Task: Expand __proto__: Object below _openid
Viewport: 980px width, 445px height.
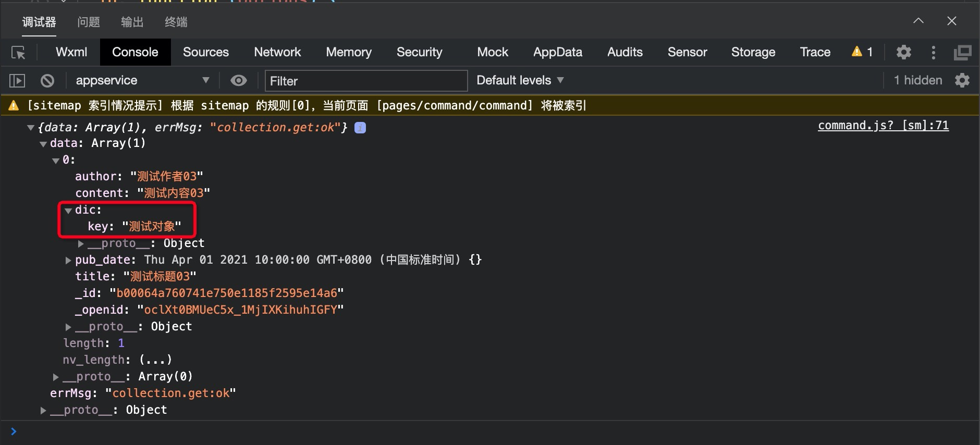Action: [68, 327]
